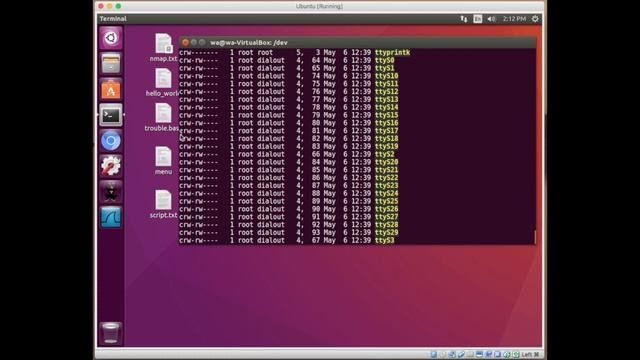Screen dimensions: 640x360
Task: Click the Terminal application menu title
Action: point(113,19)
